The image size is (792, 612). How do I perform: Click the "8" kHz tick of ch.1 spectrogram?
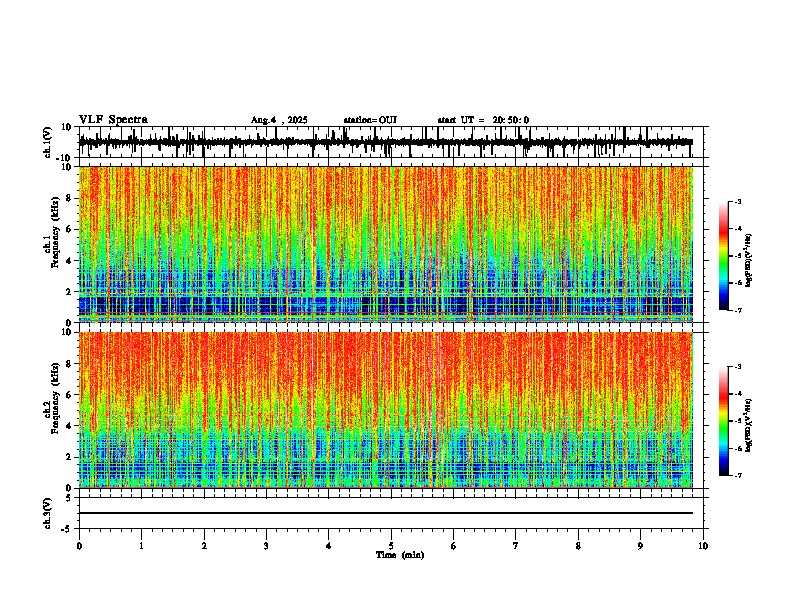click(69, 198)
